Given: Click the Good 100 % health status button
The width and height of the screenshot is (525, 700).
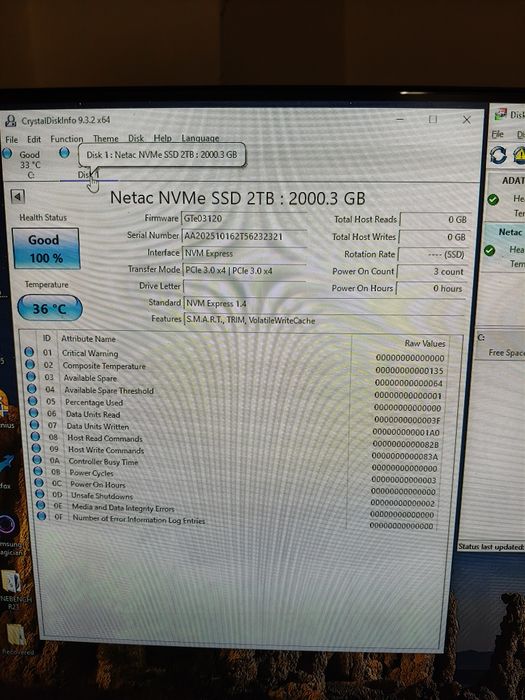Looking at the screenshot, I should coord(46,249).
